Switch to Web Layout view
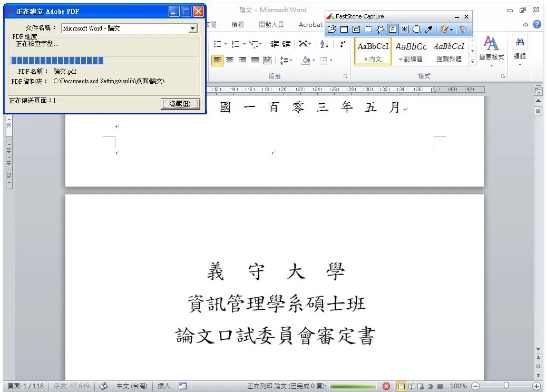Screen dimensions: 546x392 pyautogui.click(x=421, y=386)
